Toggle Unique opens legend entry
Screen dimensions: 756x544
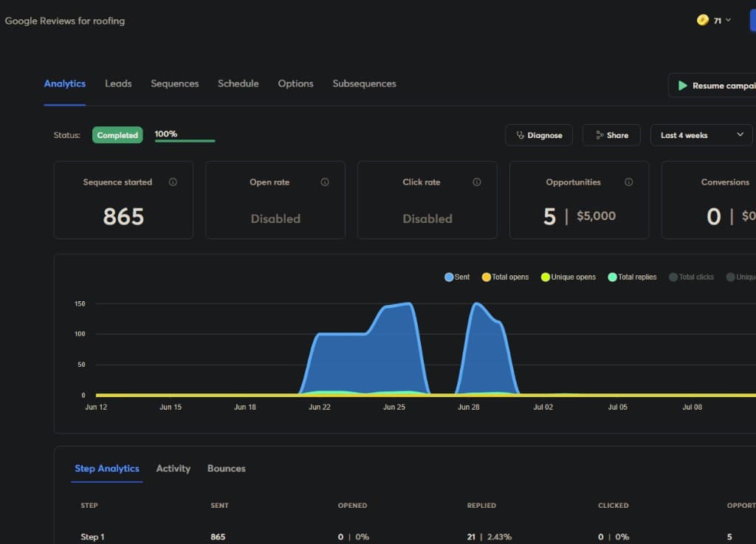pos(568,277)
